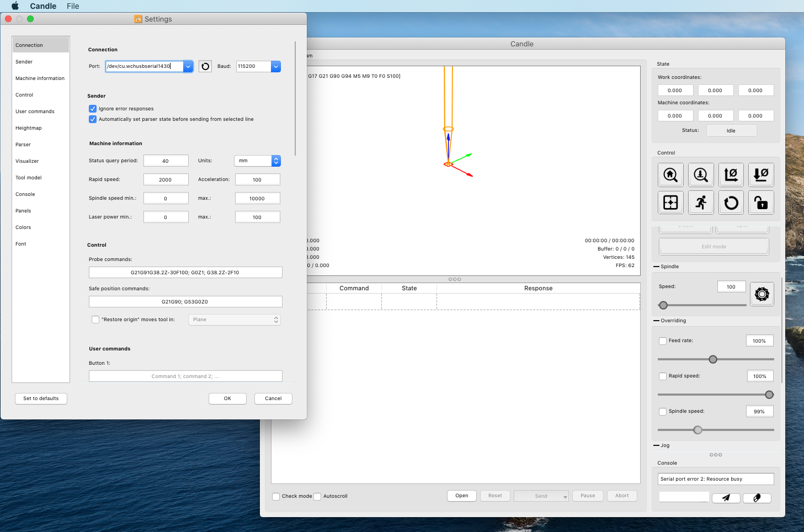Toggle the spindle on/off gear icon
804x532 pixels.
tap(762, 294)
